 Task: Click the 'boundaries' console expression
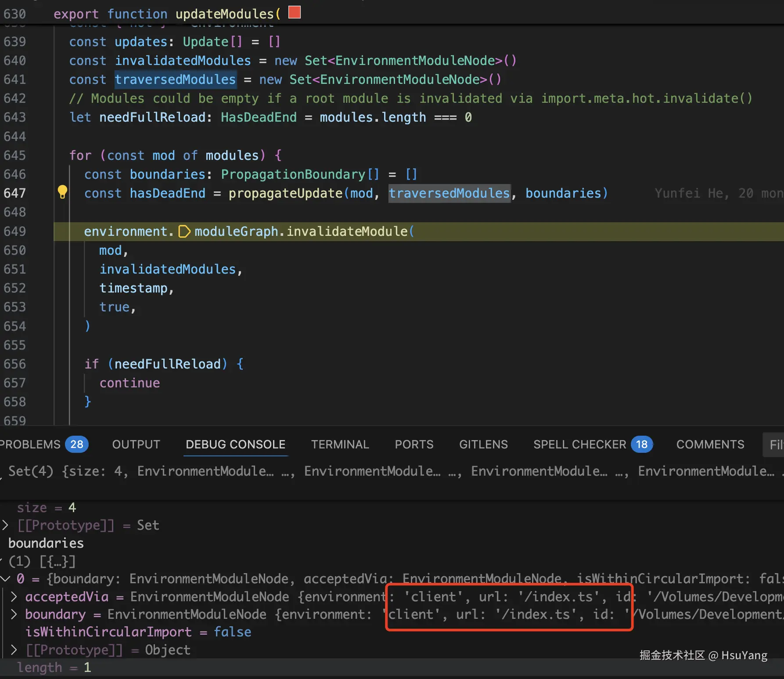coord(46,543)
